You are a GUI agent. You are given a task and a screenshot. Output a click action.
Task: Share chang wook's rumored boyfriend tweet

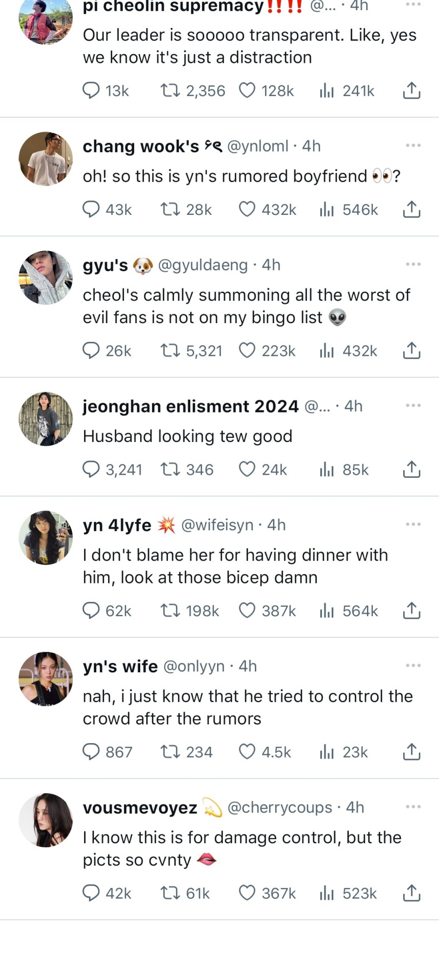411,209
